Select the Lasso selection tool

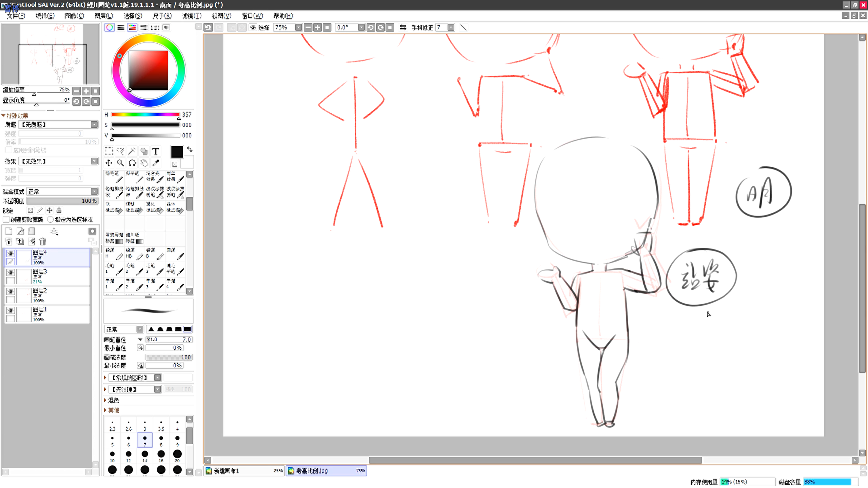(x=120, y=151)
